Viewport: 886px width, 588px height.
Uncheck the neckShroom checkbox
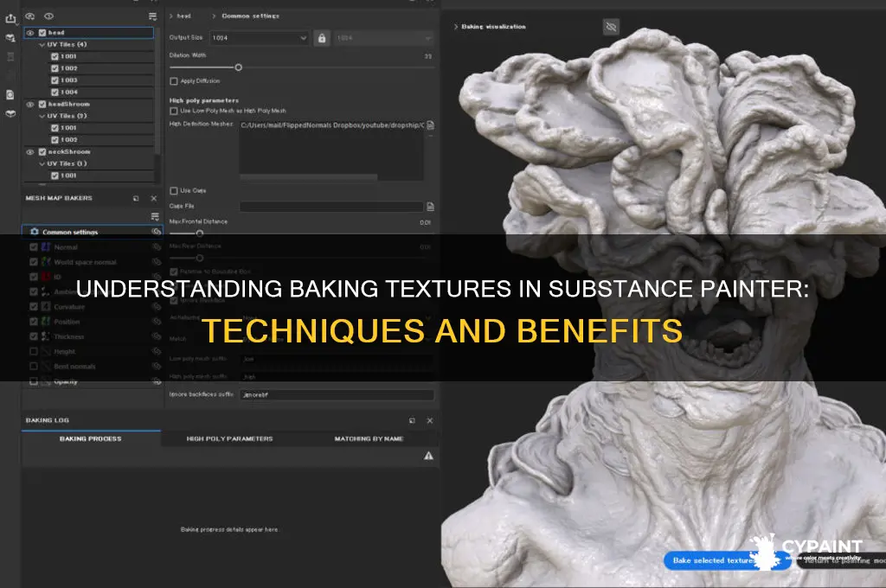(42, 152)
